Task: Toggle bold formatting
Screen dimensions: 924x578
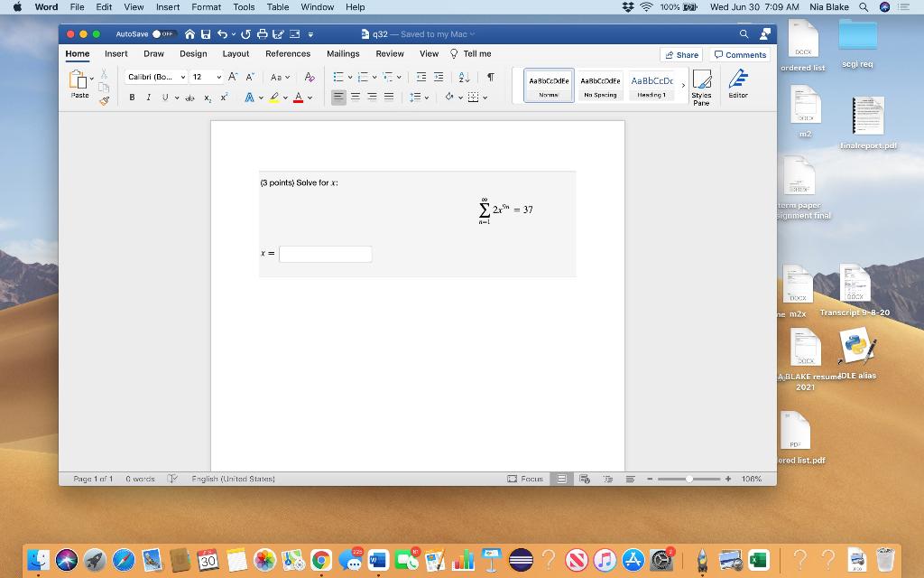Action: pyautogui.click(x=132, y=98)
